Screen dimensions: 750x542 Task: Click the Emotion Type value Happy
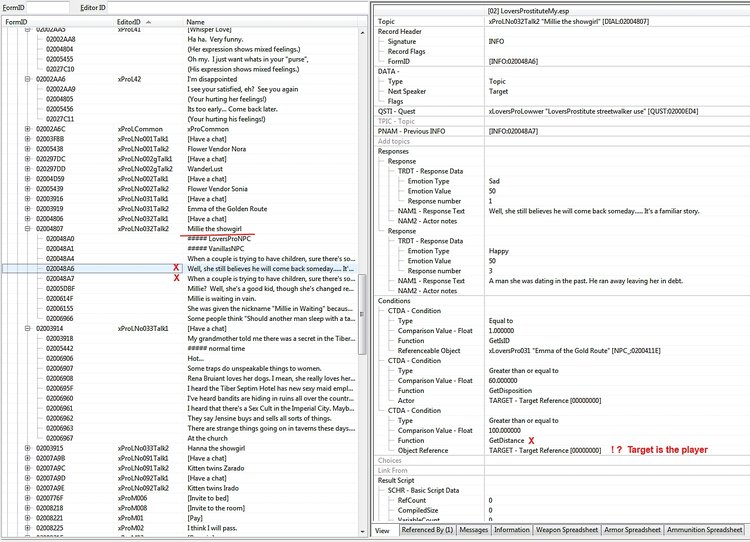(498, 251)
